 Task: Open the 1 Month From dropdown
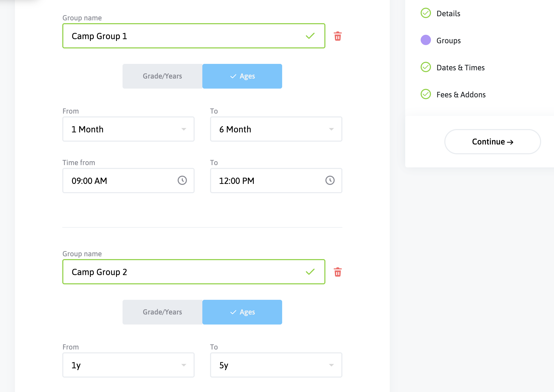[x=128, y=129]
